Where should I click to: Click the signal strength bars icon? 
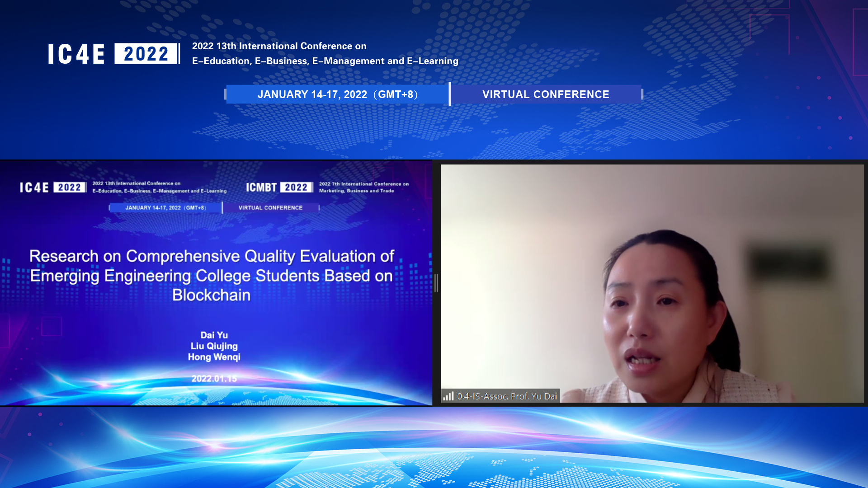448,396
